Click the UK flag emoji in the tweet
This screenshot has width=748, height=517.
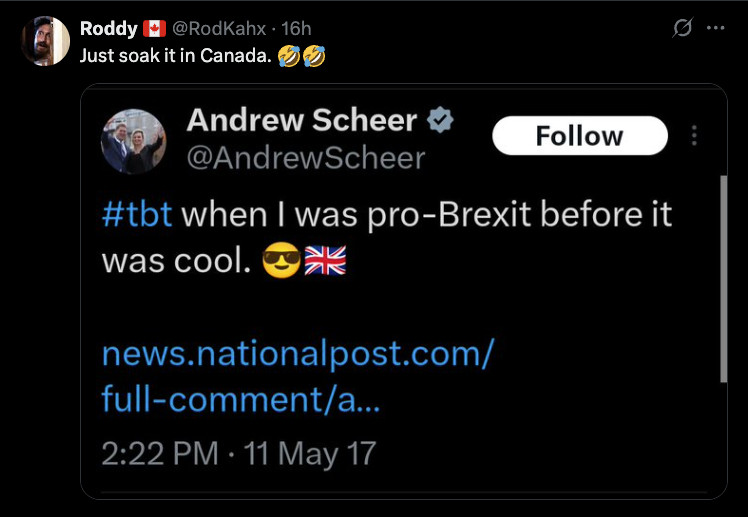click(x=325, y=260)
